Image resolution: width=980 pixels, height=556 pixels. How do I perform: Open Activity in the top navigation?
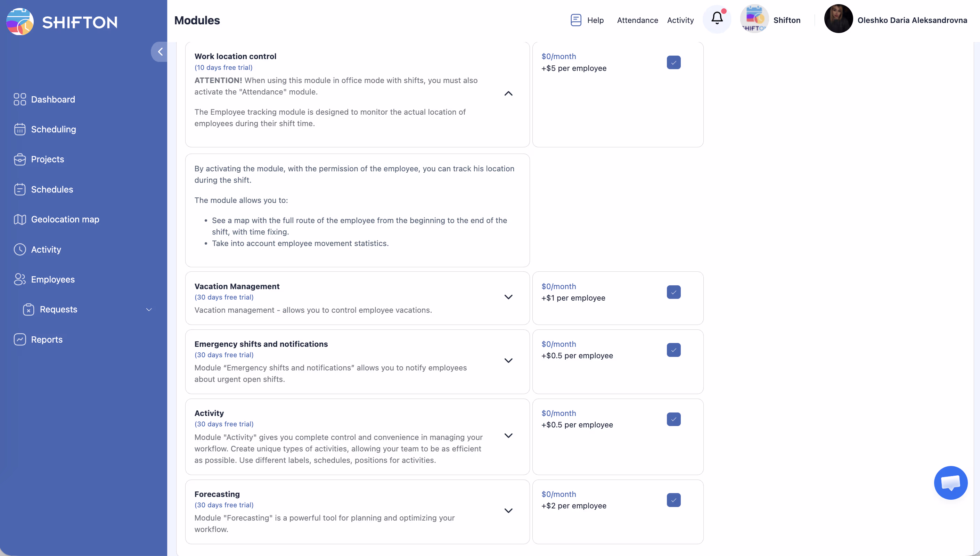[x=680, y=20]
